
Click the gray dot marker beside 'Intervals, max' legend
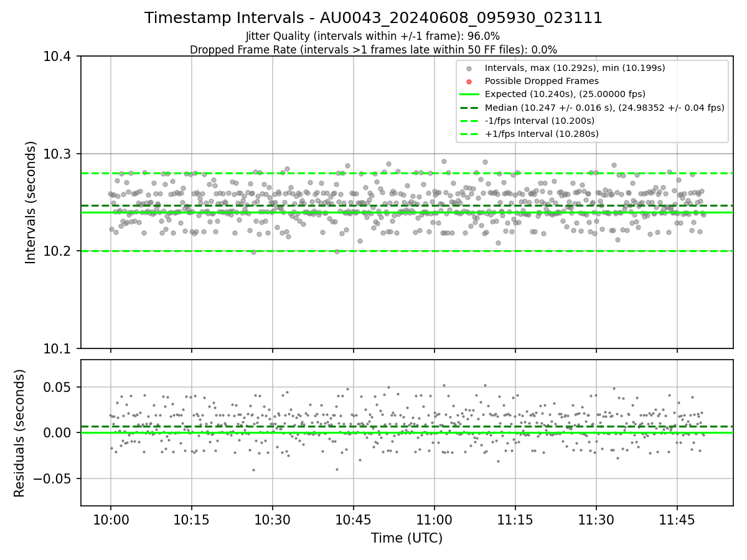coord(469,68)
